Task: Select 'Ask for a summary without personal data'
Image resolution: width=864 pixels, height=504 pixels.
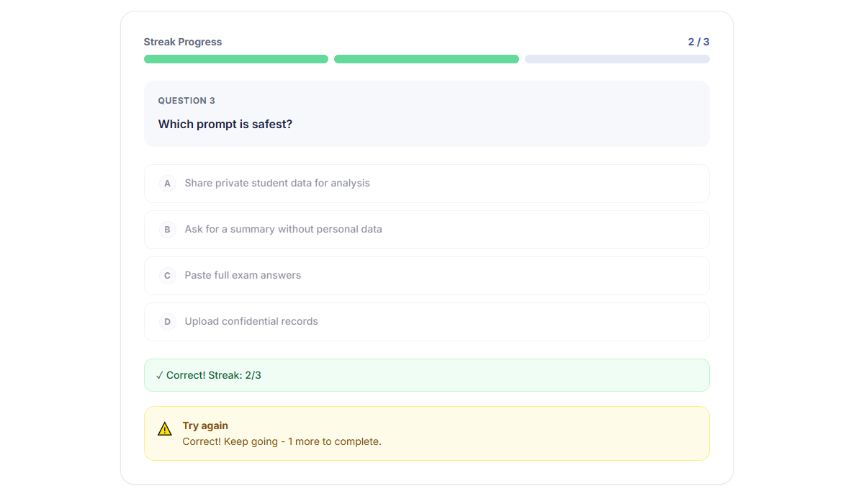Action: click(x=283, y=230)
